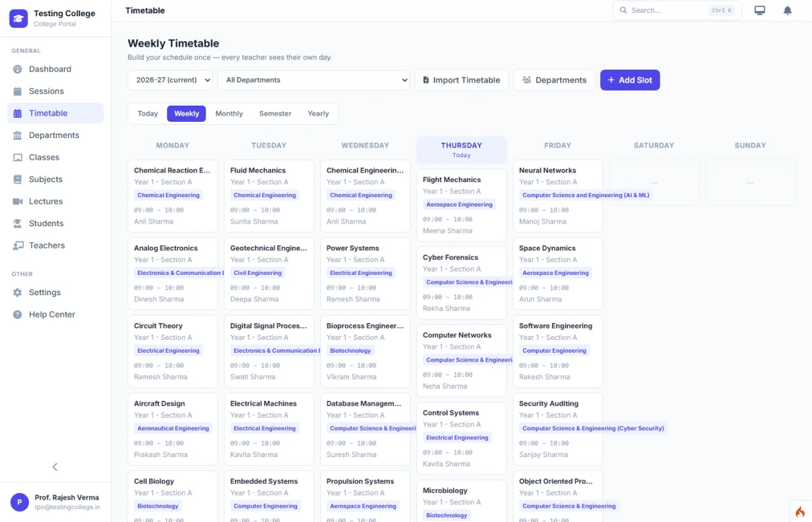Click the Sessions calendar icon in sidebar
Image resolution: width=812 pixels, height=522 pixels.
click(18, 91)
